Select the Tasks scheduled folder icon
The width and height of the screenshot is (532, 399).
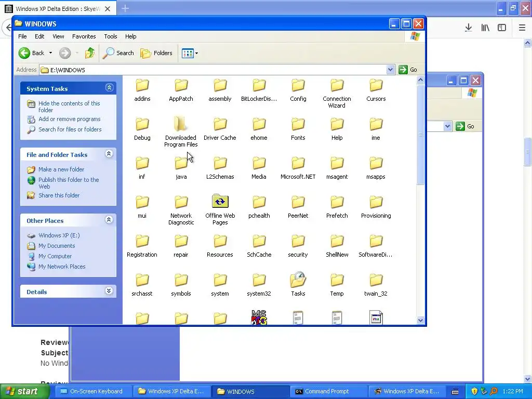pyautogui.click(x=298, y=280)
